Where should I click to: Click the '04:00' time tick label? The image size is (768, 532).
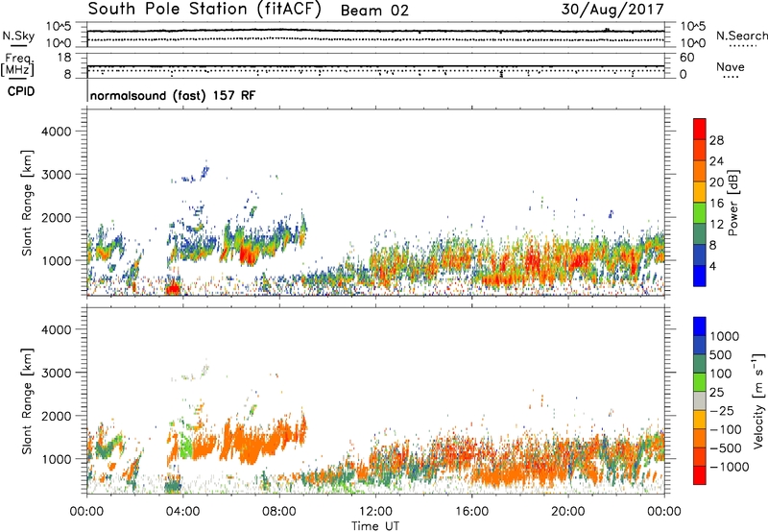click(182, 512)
